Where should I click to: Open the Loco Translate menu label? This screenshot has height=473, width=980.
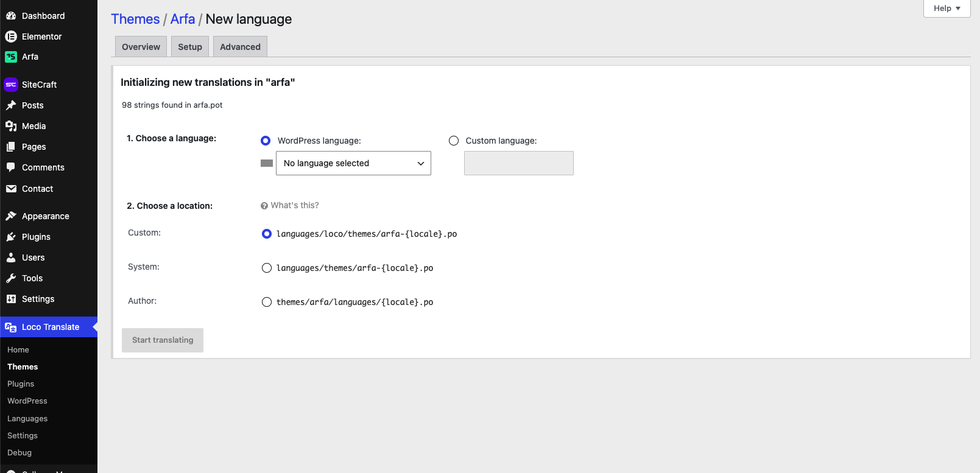(x=51, y=327)
